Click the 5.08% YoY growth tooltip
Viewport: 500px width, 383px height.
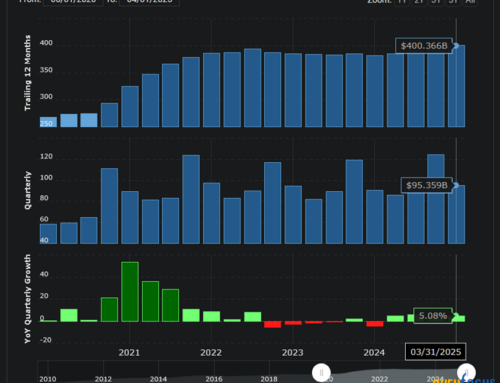pos(433,316)
